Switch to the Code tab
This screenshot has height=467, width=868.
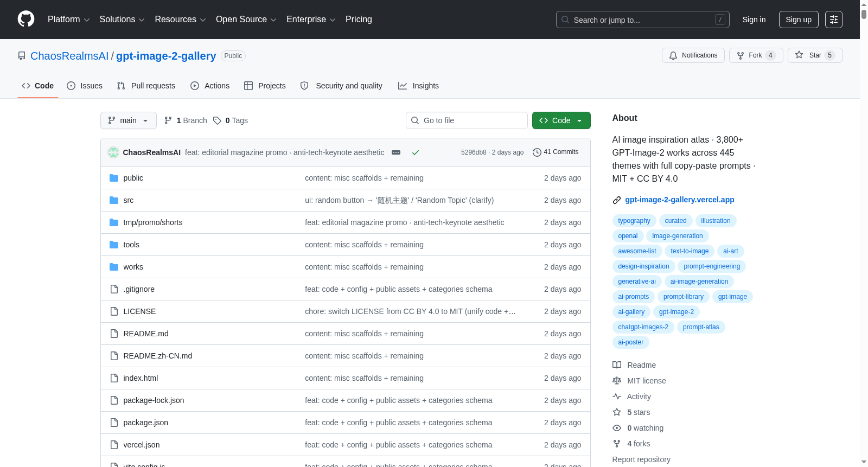pos(38,86)
